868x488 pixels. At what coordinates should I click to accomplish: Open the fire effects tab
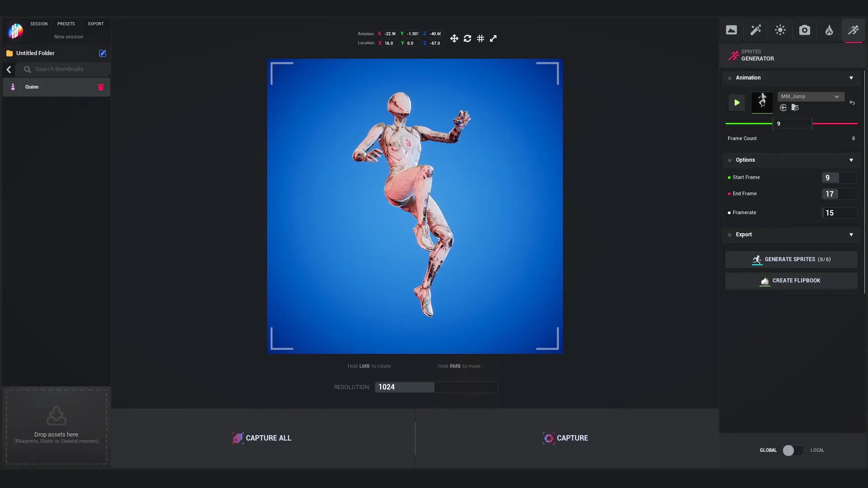(x=829, y=30)
